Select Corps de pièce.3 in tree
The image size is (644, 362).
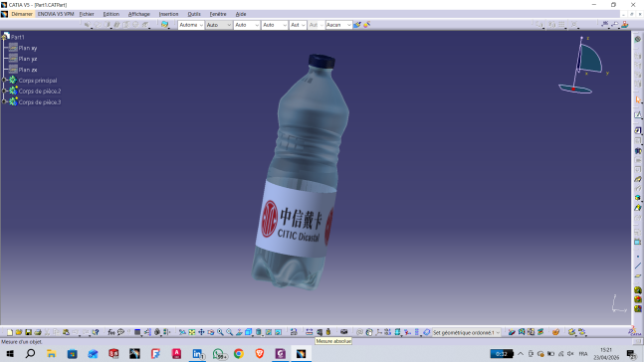tap(40, 101)
